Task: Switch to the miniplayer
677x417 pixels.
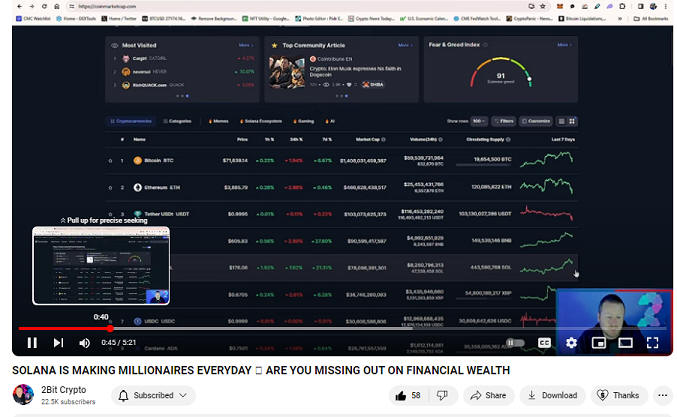Action: click(598, 343)
